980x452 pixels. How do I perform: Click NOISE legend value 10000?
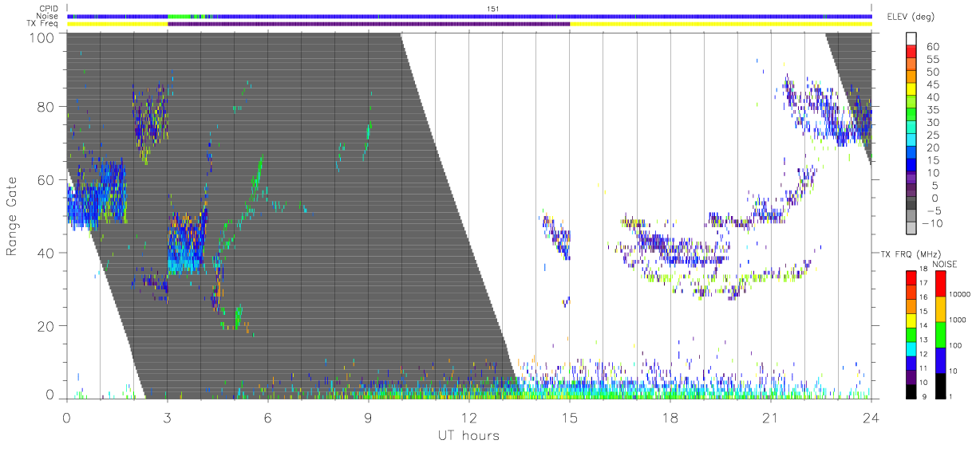pos(962,293)
